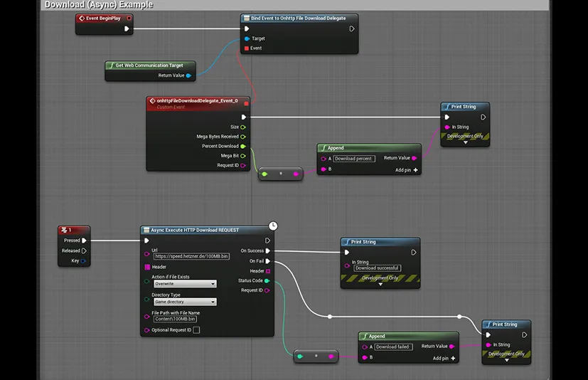Click custom event Request ID output pin

[243, 165]
